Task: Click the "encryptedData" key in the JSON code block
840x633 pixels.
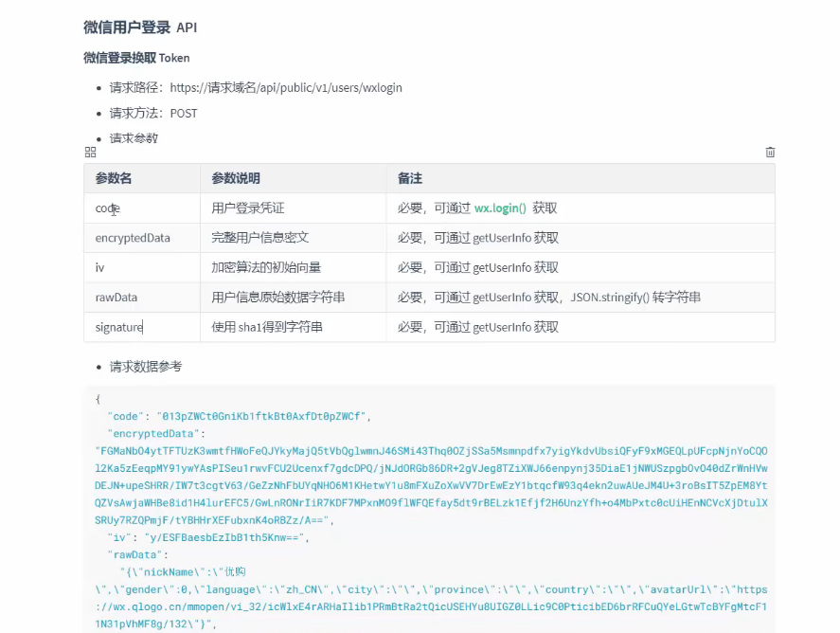Action: (153, 434)
